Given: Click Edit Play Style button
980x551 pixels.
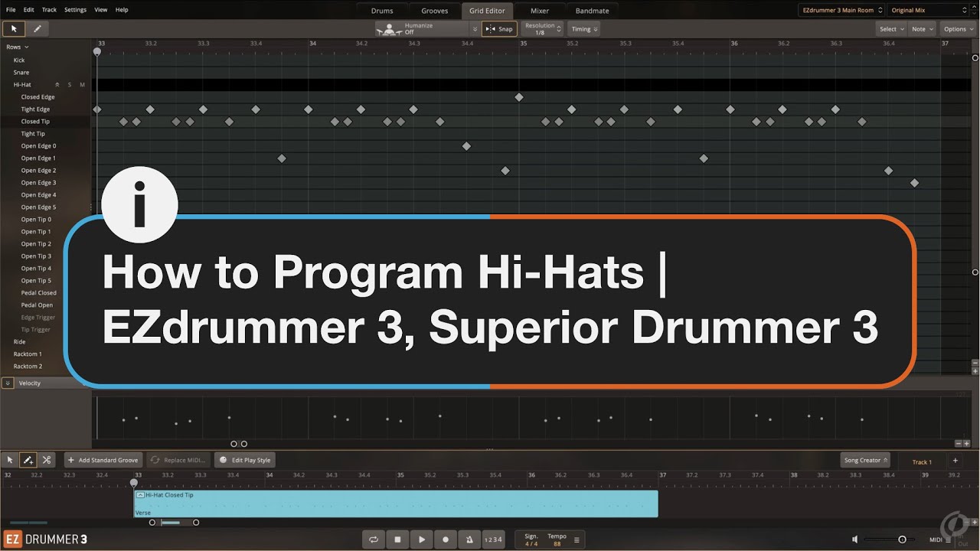Looking at the screenshot, I should click(244, 460).
